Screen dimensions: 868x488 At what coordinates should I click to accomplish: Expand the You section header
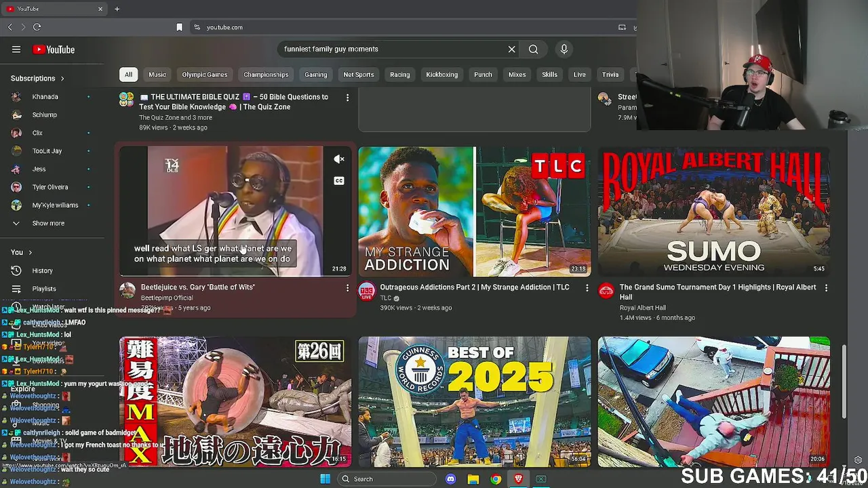(x=21, y=252)
